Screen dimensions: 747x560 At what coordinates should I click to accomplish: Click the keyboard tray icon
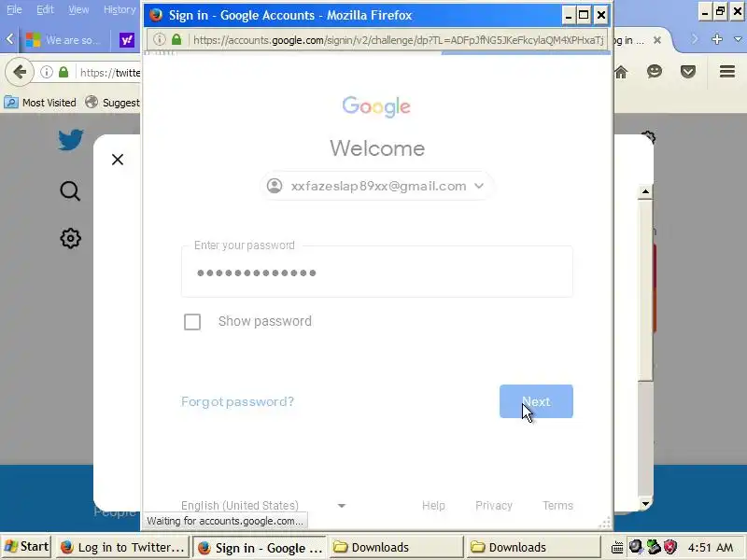click(x=617, y=547)
